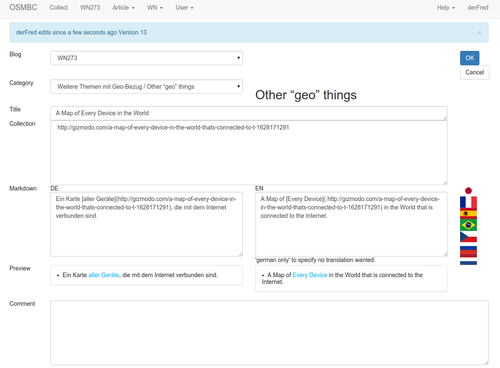Open the 'aller Geräte' preview link

pyautogui.click(x=104, y=275)
